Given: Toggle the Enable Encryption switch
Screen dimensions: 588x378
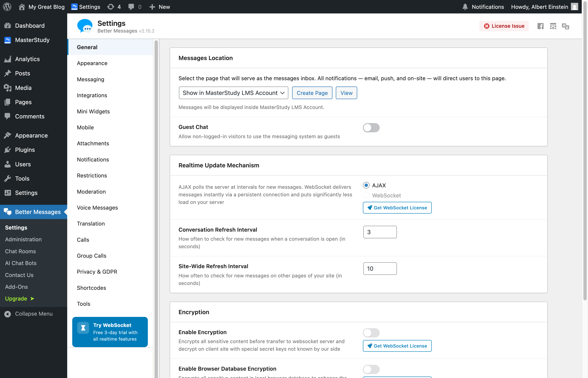Looking at the screenshot, I should point(371,333).
